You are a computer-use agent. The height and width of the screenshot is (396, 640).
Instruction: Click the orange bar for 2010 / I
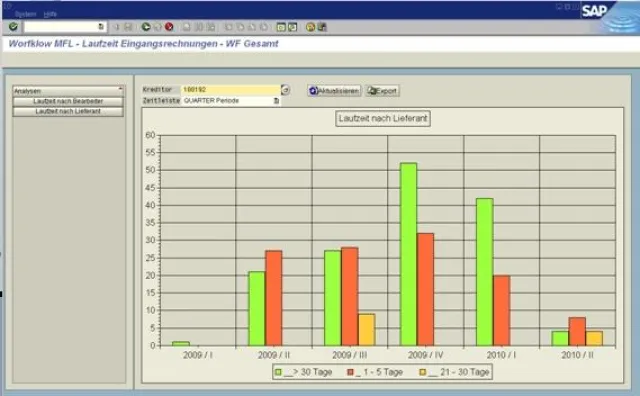click(501, 311)
